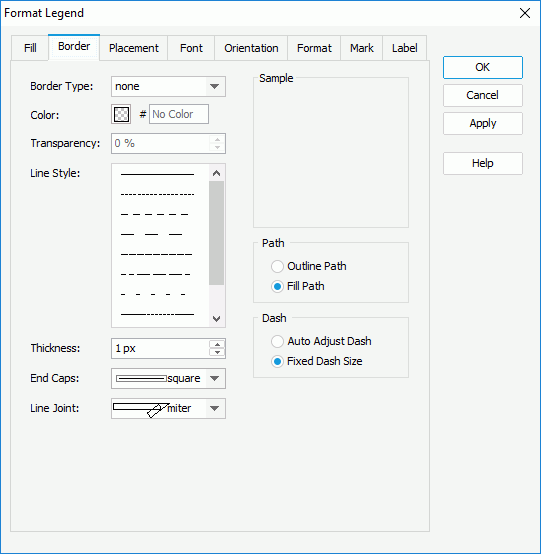Switch to the Fill tab
This screenshot has width=541, height=554.
30,48
